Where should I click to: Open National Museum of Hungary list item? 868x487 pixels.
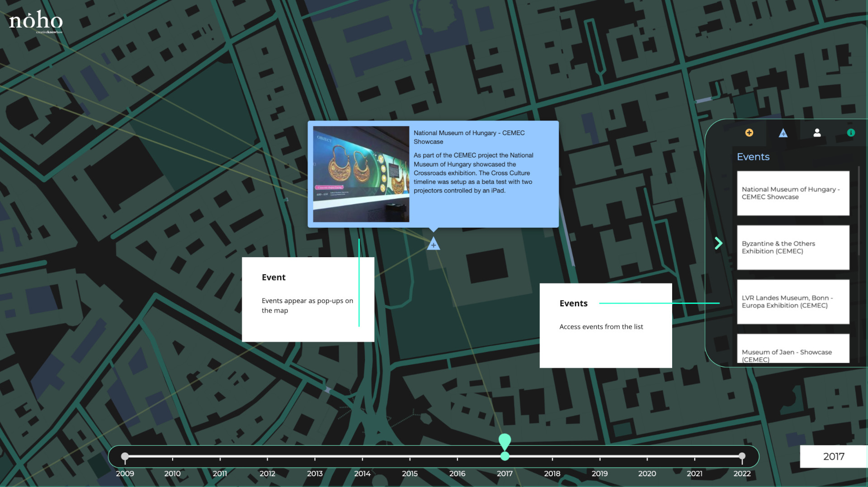pos(793,193)
